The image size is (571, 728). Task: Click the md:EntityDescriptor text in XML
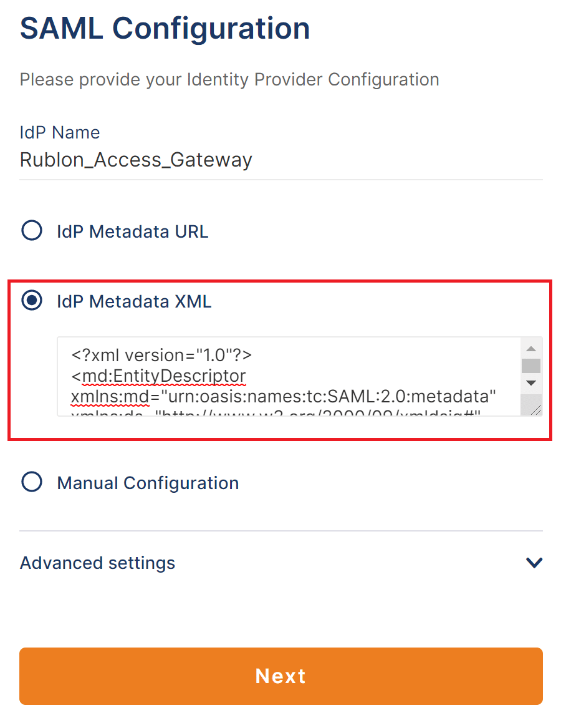[162, 377]
